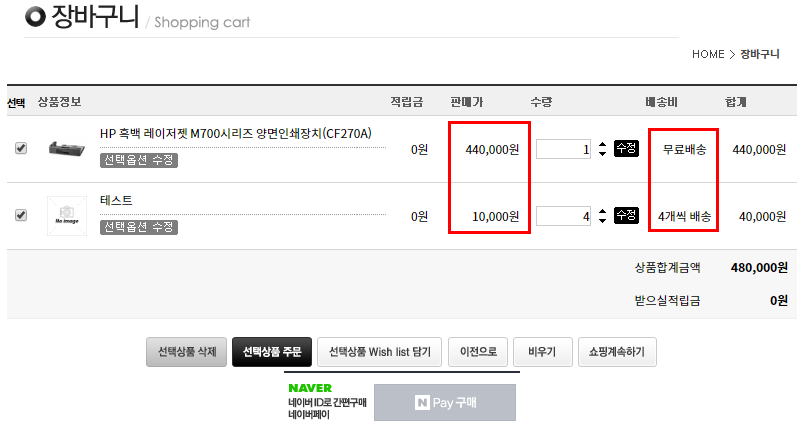This screenshot has width=801, height=432.
Task: Uncheck the HP 레이저젯 product checkbox
Action: (x=21, y=148)
